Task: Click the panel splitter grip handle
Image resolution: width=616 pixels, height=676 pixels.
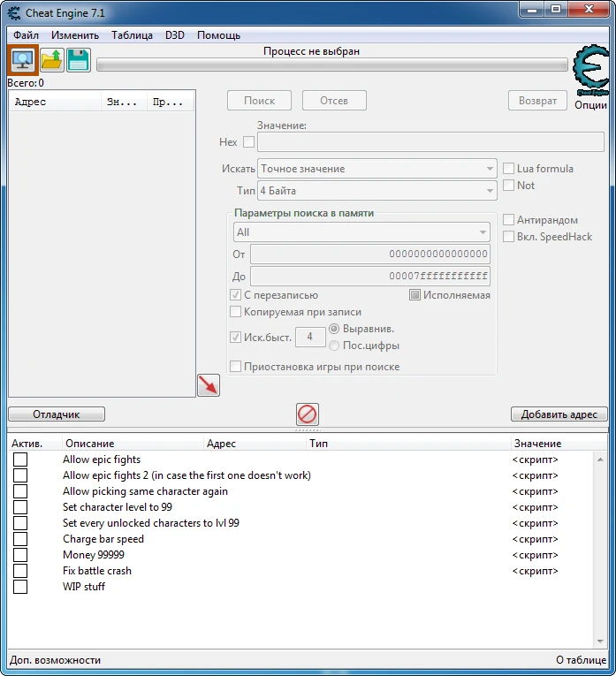Action: (x=308, y=429)
